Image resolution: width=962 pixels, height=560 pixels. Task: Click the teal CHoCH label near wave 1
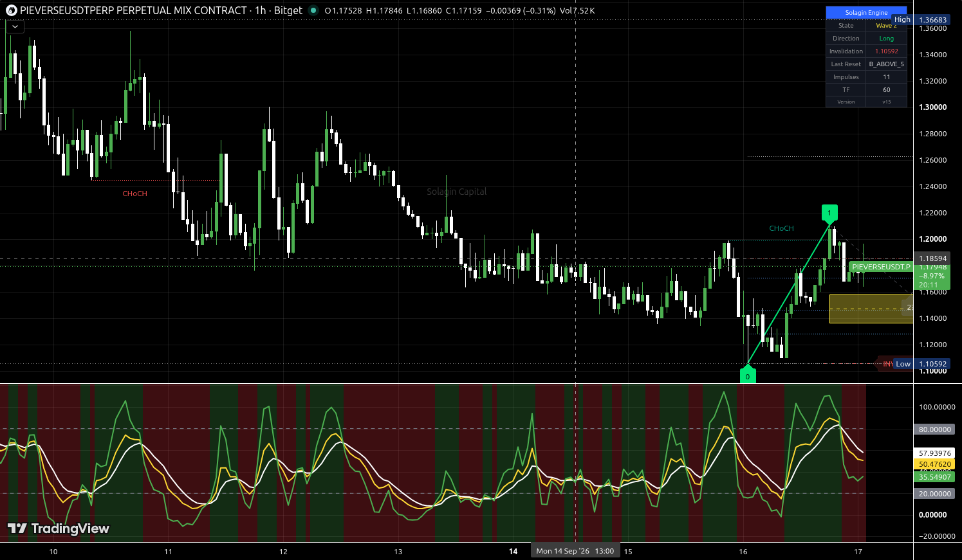click(x=782, y=228)
